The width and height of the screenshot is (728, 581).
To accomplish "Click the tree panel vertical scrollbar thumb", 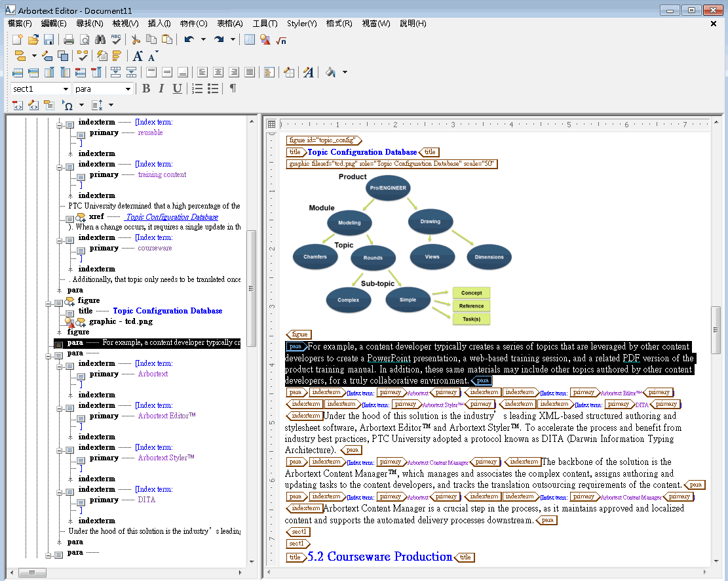I will 251,288.
